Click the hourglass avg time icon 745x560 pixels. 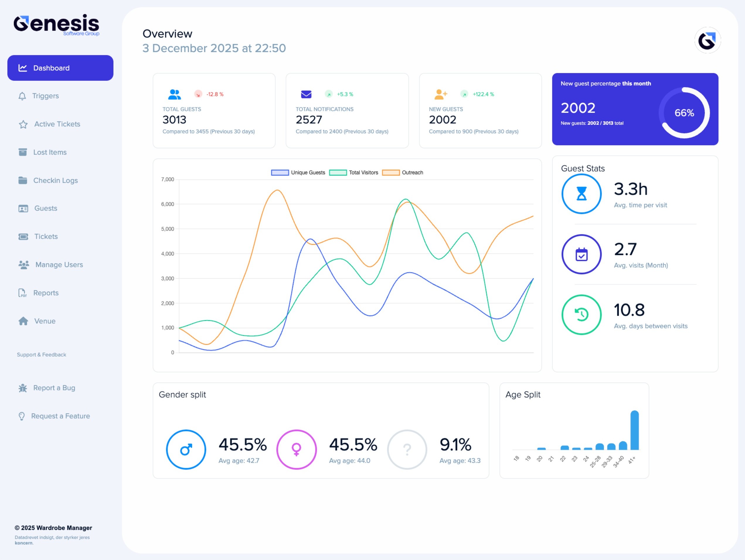[581, 194]
